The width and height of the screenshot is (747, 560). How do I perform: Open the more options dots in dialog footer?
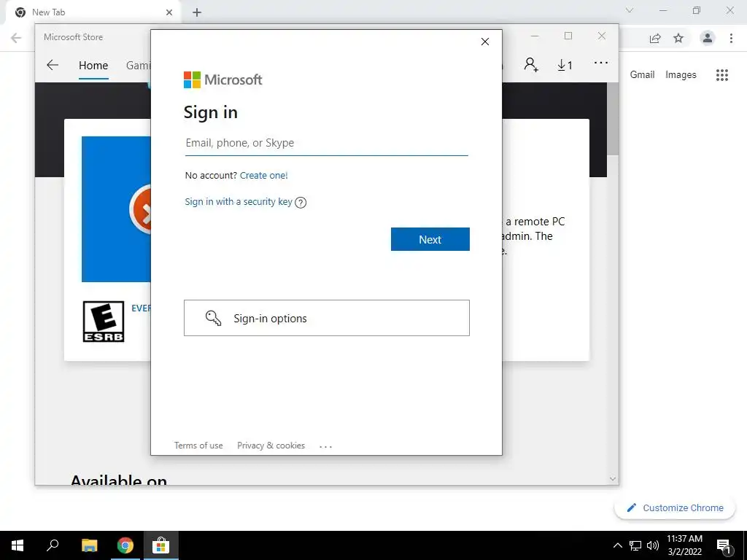pyautogui.click(x=325, y=447)
